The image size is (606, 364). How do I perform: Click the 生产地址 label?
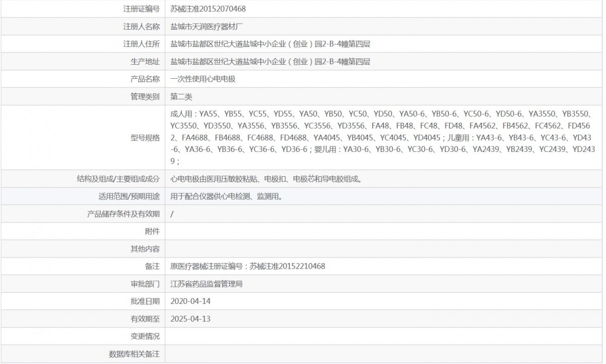point(145,62)
